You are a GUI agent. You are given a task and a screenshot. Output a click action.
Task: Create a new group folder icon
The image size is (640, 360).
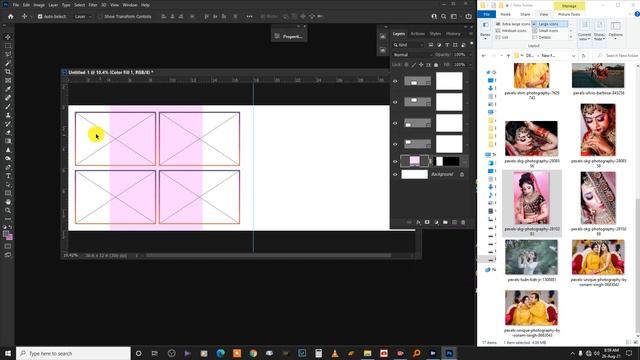(x=445, y=222)
